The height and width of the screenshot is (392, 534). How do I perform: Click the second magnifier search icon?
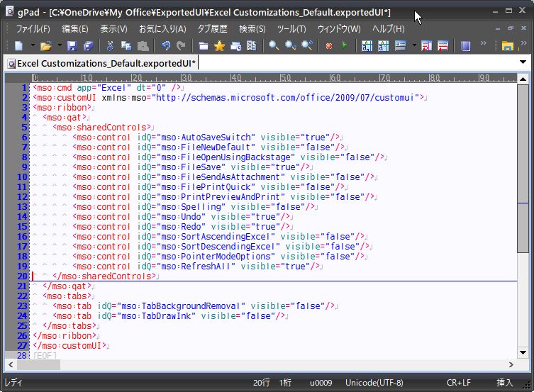coord(290,45)
